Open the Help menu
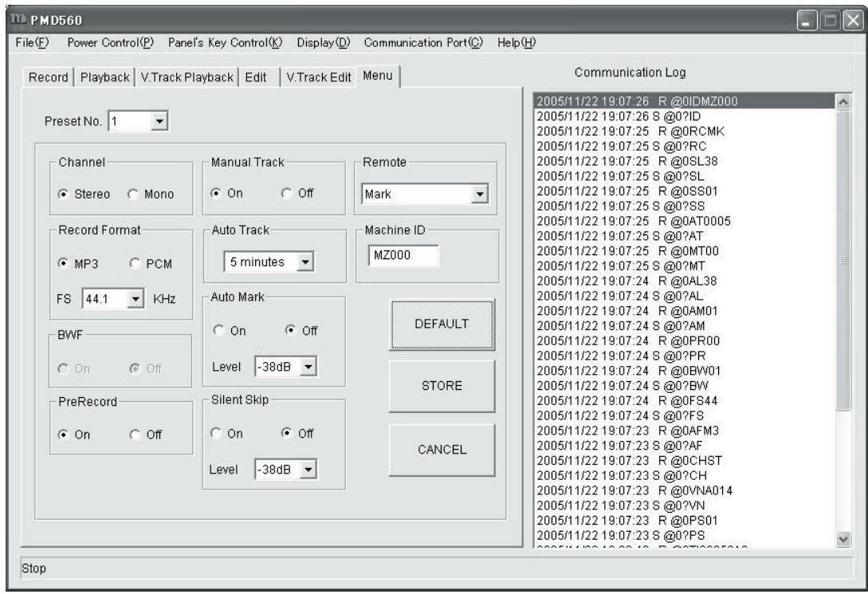This screenshot has width=868, height=594. 516,42
